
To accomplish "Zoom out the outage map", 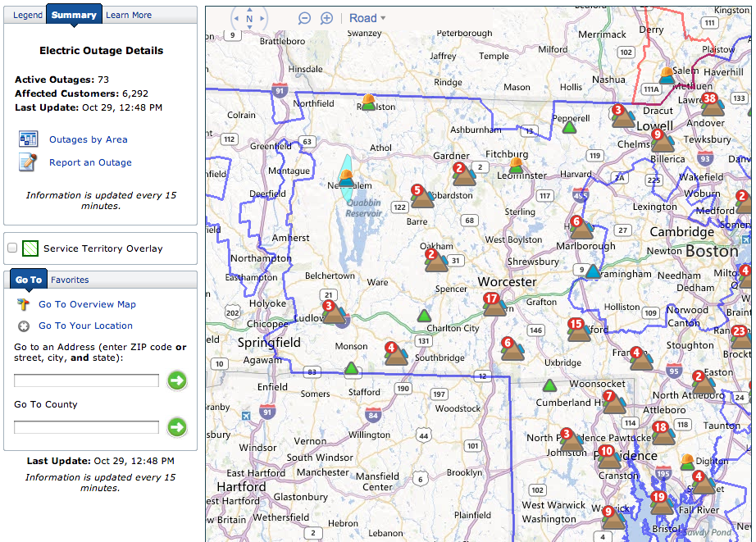I will point(304,18).
